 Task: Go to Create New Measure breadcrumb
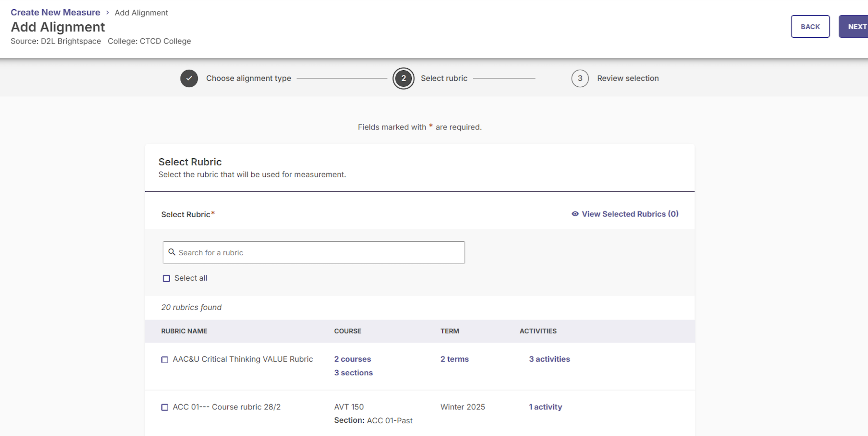[x=55, y=12]
